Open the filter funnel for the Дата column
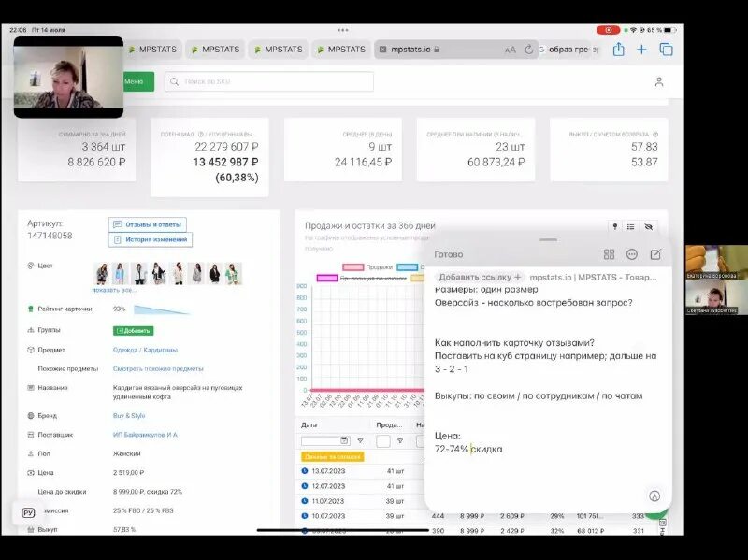Image resolution: width=748 pixels, height=560 pixels. pyautogui.click(x=360, y=441)
